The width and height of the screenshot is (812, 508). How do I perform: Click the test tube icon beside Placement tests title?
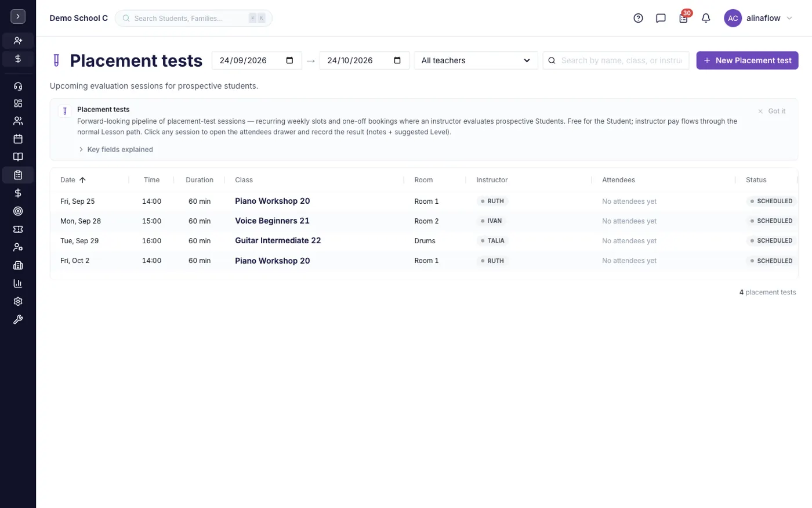[x=56, y=60]
